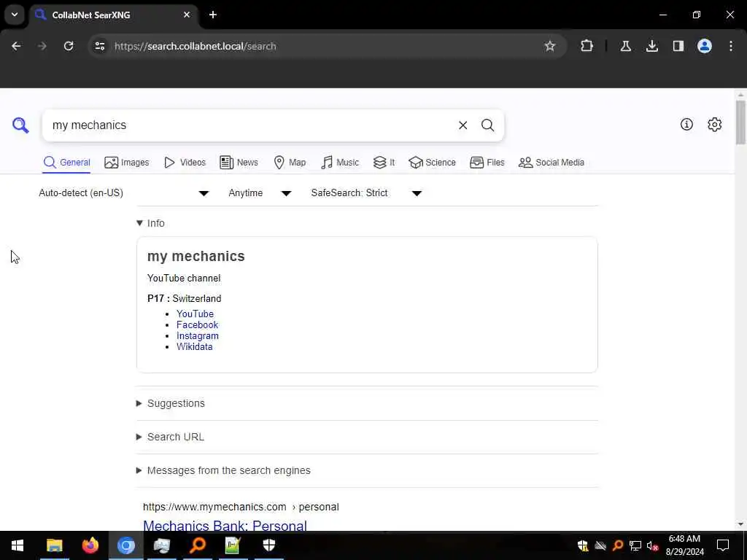This screenshot has height=560, width=747.
Task: Switch to Science tab
Action: (x=432, y=163)
